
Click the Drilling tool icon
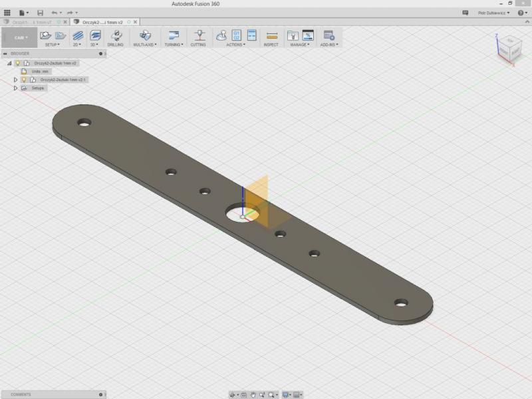[115, 35]
